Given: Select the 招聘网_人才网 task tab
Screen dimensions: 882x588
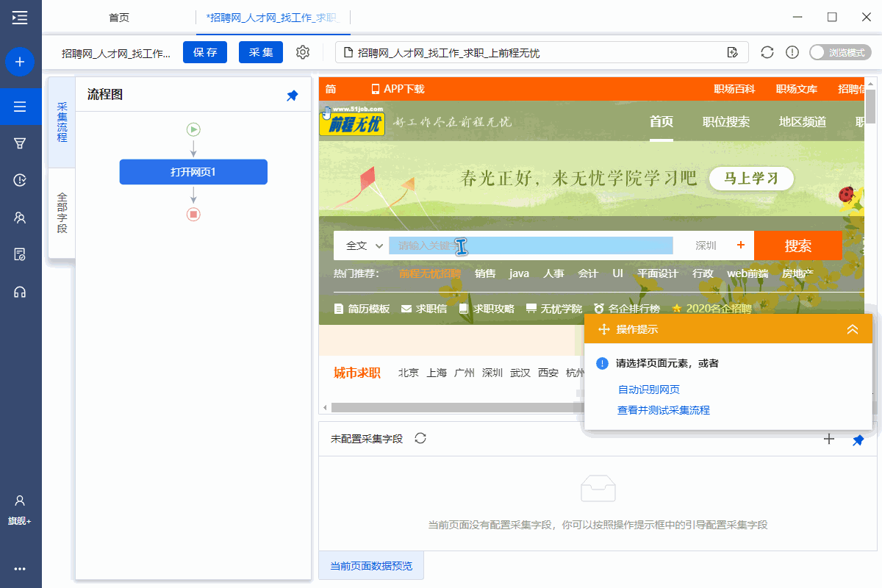Looking at the screenshot, I should (x=273, y=17).
